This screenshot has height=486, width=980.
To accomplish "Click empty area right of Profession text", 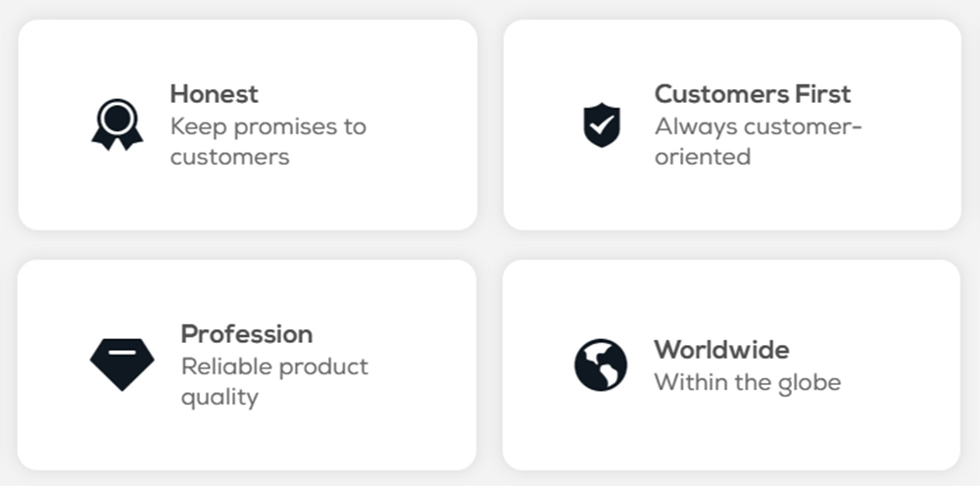I will click(421, 364).
